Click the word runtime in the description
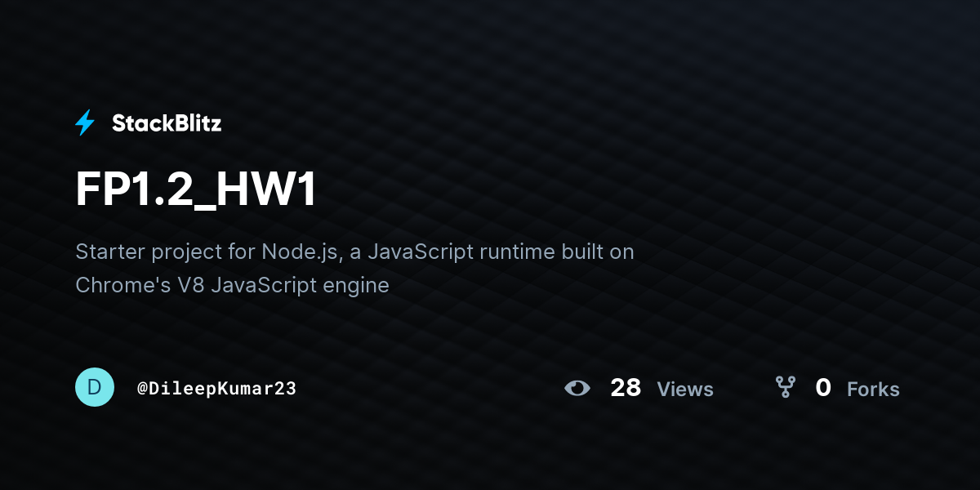 pos(516,252)
